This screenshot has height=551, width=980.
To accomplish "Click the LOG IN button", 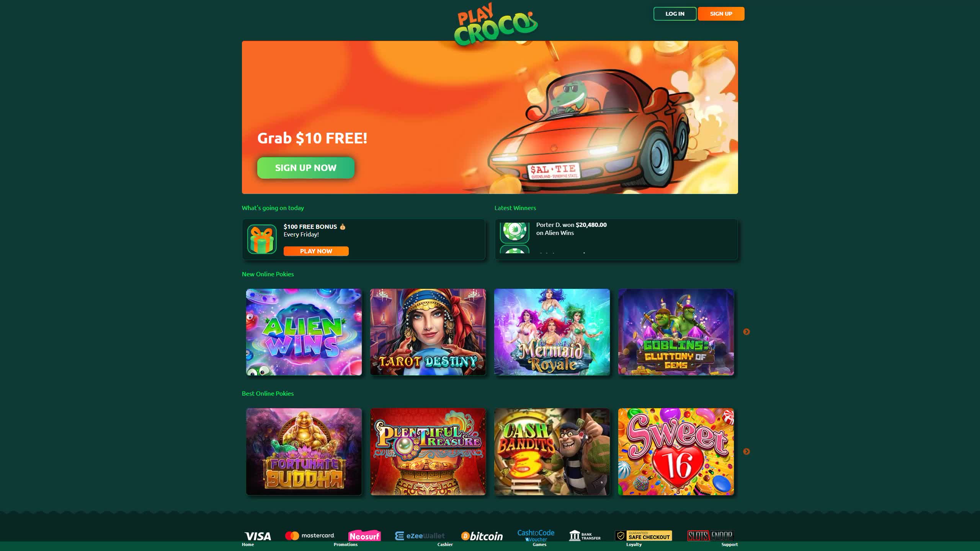I will click(675, 14).
